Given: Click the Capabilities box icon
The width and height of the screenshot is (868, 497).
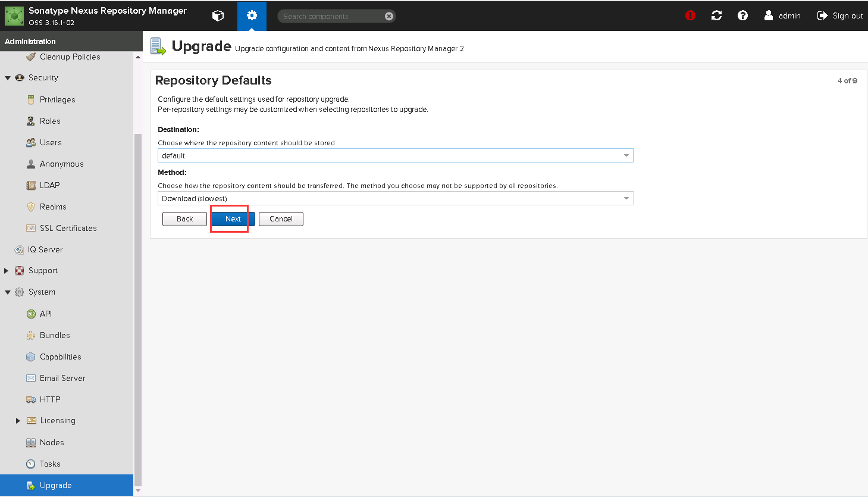Looking at the screenshot, I should (x=31, y=357).
